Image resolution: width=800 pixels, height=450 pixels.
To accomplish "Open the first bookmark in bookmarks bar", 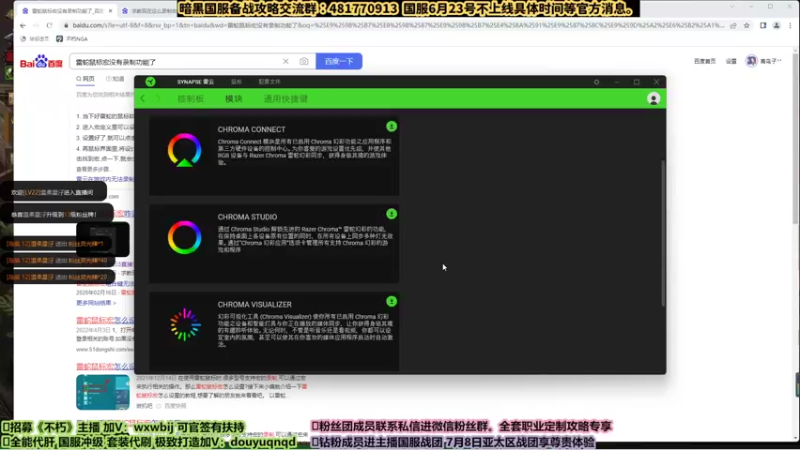I will (x=35, y=39).
